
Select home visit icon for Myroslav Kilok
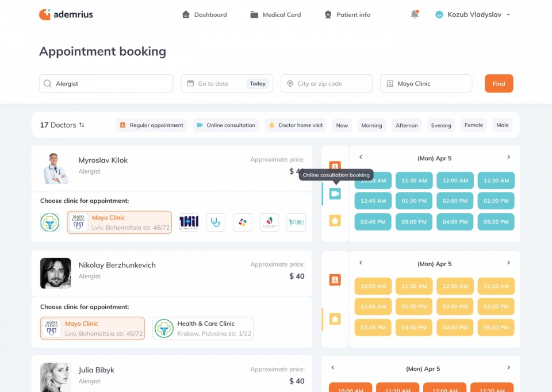point(335,220)
